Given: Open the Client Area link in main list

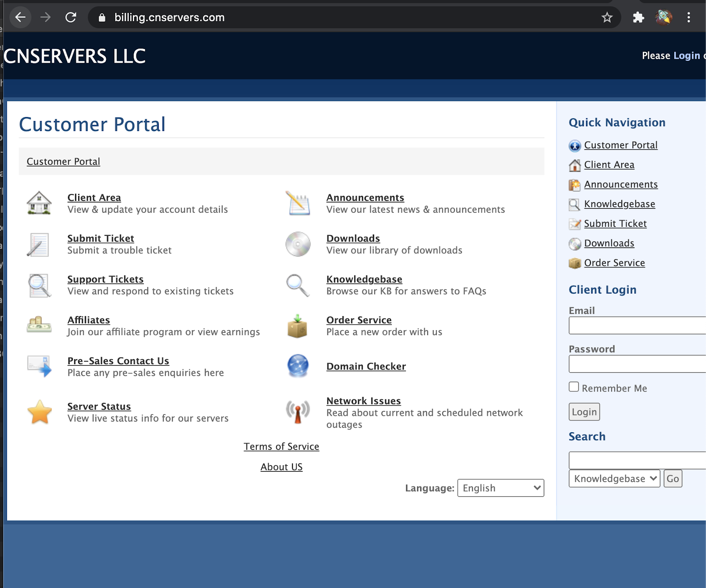Looking at the screenshot, I should click(94, 198).
